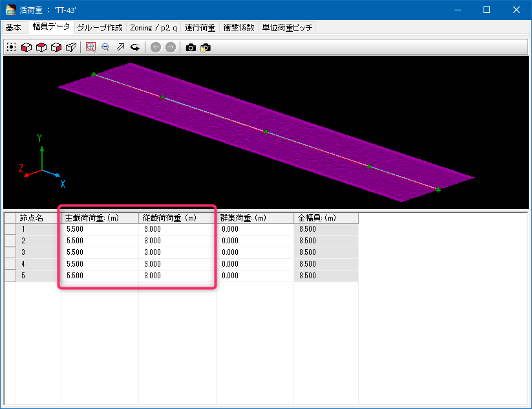The image size is (532, 409).
Task: Activate the zoom window tool
Action: 90,47
